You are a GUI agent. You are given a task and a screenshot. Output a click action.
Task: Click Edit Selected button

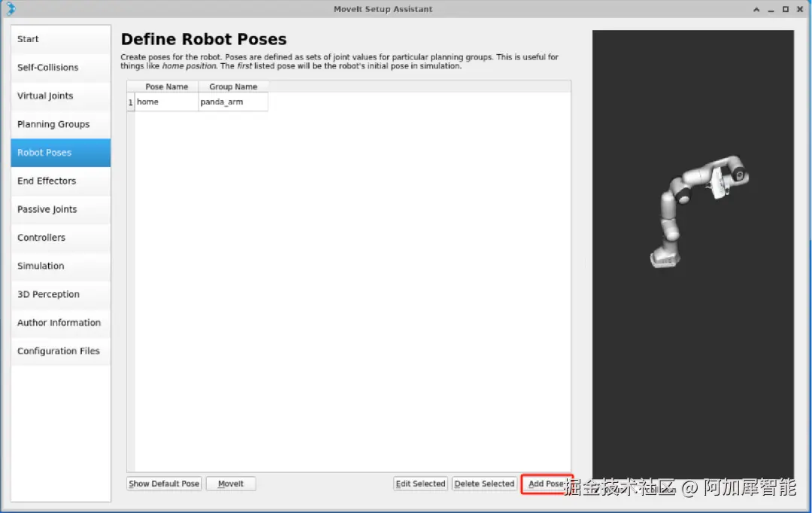[x=420, y=484]
